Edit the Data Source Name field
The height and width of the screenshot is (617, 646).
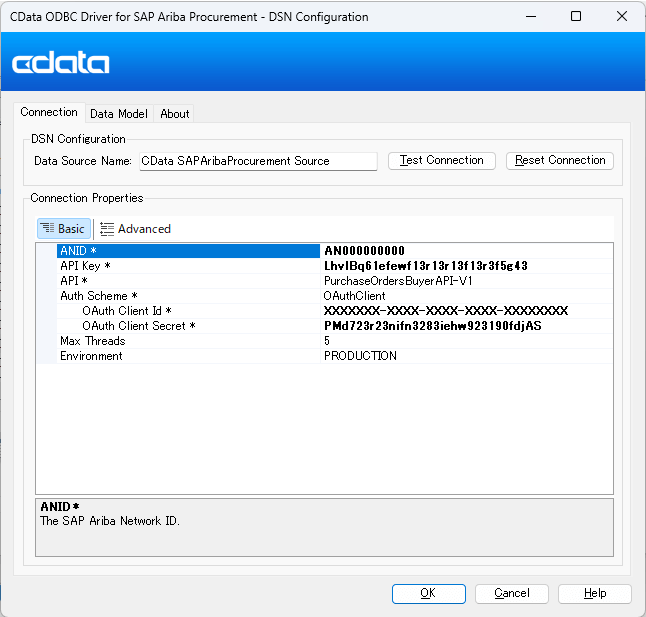pos(258,161)
